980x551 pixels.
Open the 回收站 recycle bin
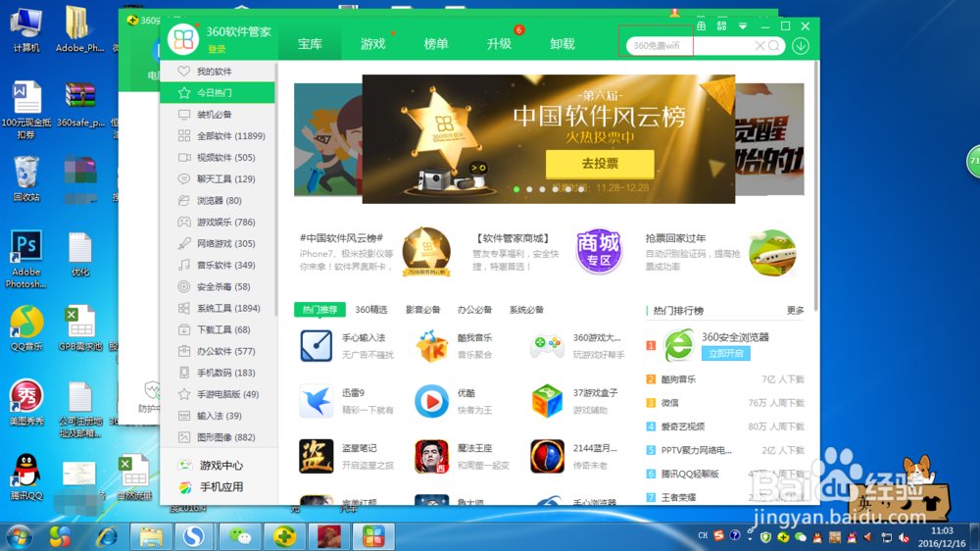(x=26, y=178)
